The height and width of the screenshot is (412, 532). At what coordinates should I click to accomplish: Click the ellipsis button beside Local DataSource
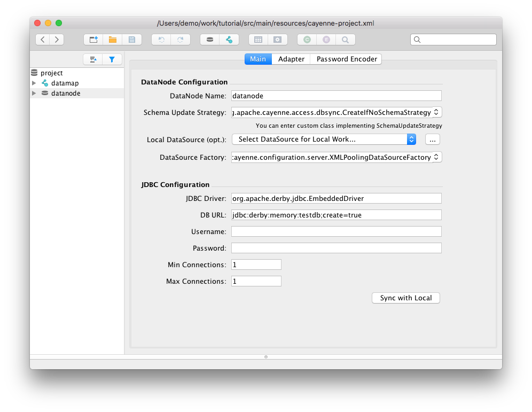point(433,139)
